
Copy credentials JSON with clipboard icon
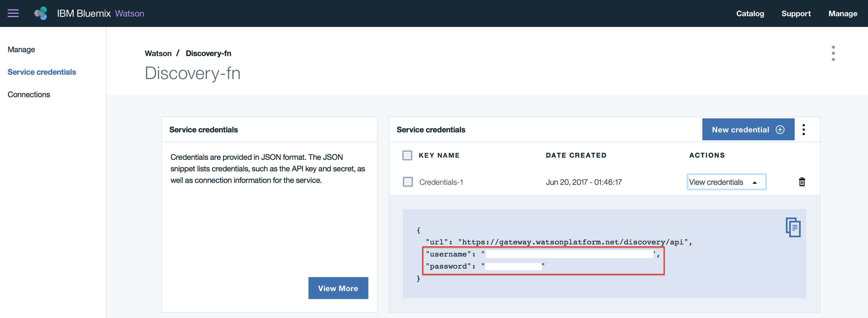793,227
